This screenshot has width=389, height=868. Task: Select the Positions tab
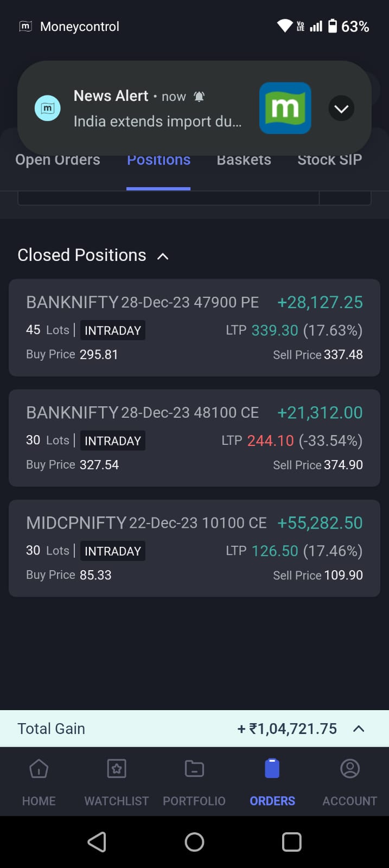point(158,161)
